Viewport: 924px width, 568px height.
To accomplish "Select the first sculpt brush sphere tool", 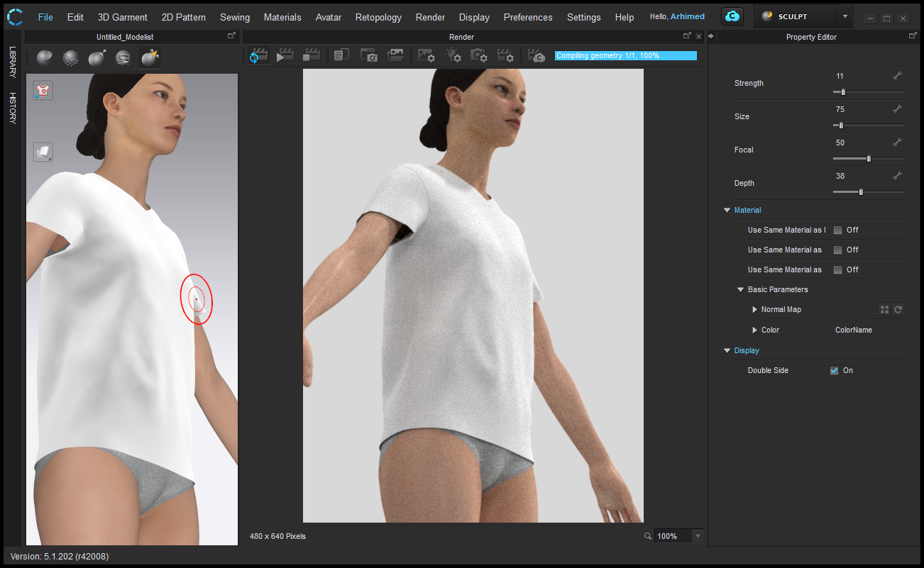I will tap(44, 57).
